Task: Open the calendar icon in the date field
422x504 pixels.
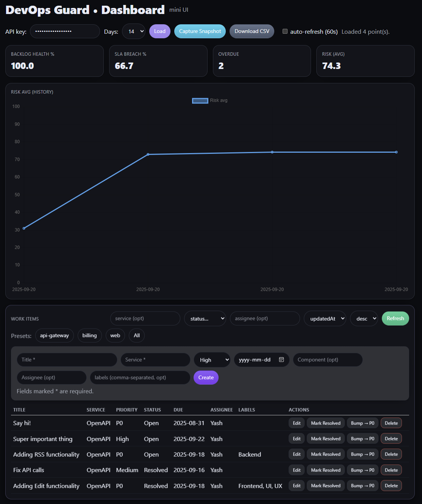Action: (281, 360)
